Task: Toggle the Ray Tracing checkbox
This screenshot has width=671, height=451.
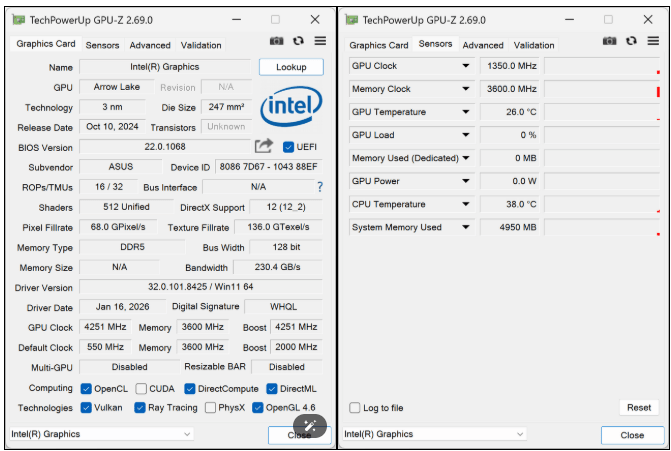Action: point(140,407)
